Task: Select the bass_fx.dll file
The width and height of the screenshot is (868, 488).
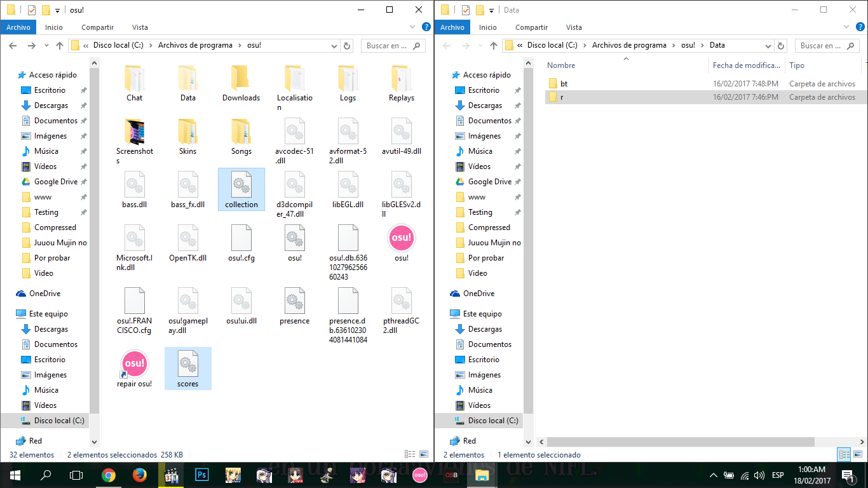Action: pos(188,190)
